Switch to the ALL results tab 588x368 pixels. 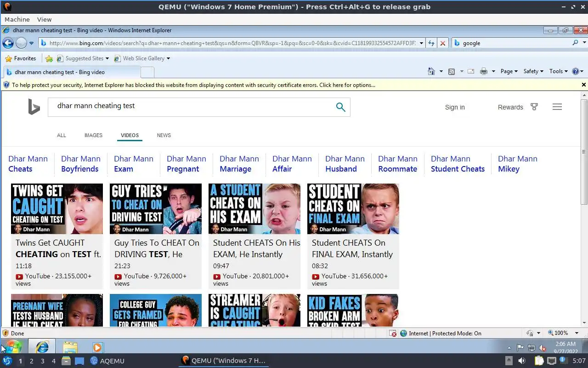pos(62,135)
